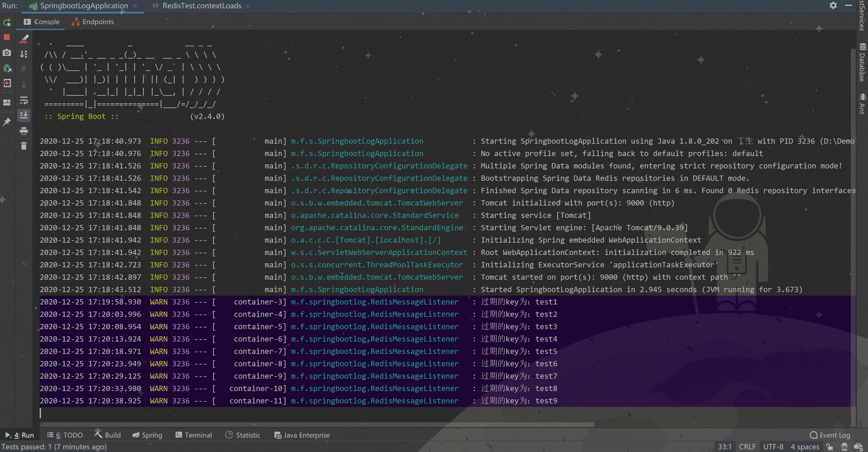This screenshot has width=868, height=452.
Task: Pin the run tab with pin icon
Action: [7, 121]
